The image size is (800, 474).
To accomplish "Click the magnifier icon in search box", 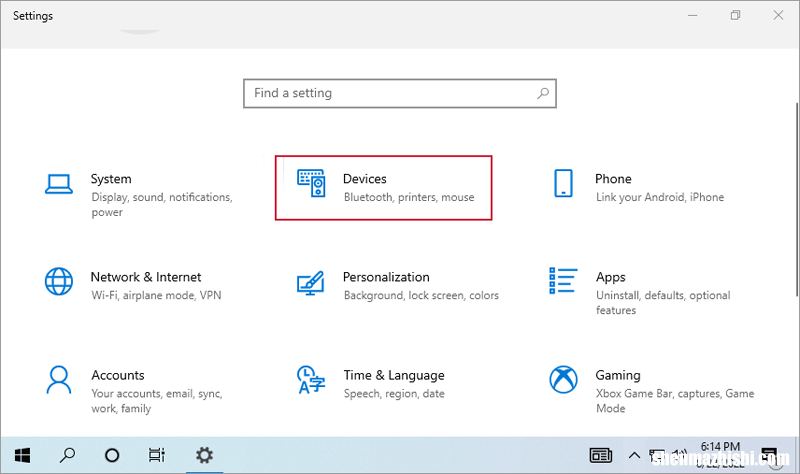I will (x=543, y=93).
